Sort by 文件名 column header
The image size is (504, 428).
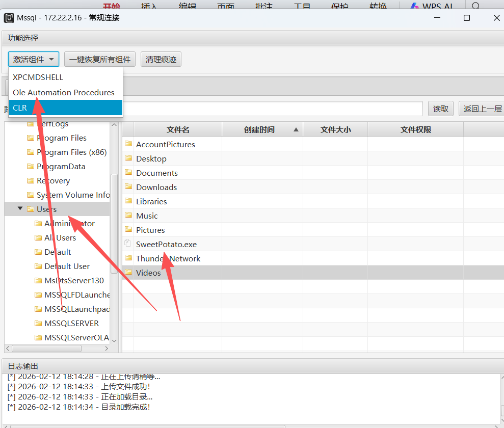point(178,129)
